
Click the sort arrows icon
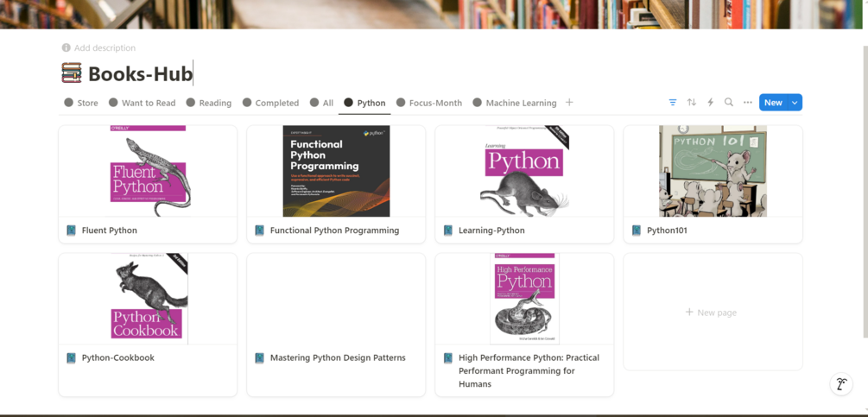click(692, 103)
